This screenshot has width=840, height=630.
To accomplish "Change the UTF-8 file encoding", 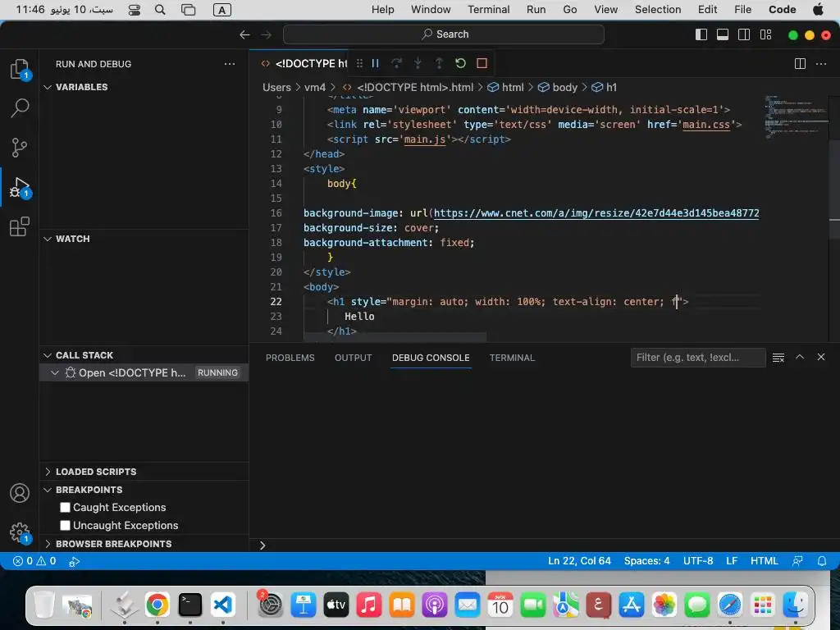I will click(698, 561).
